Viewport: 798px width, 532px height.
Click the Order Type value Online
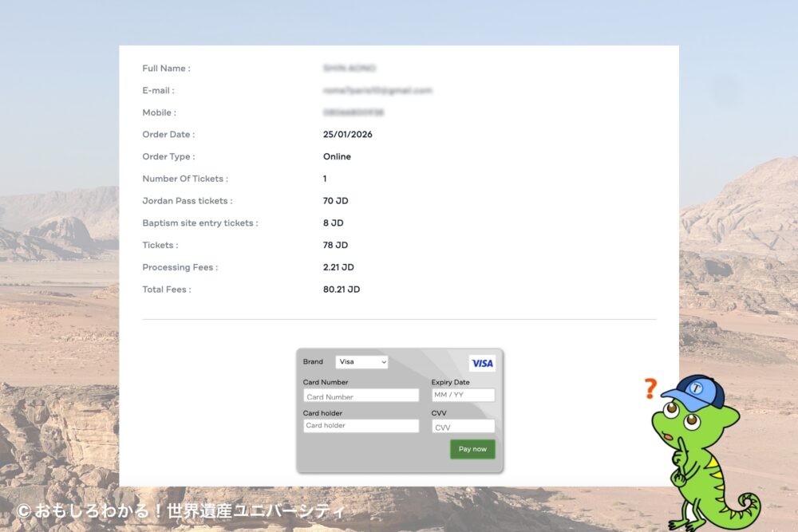337,157
